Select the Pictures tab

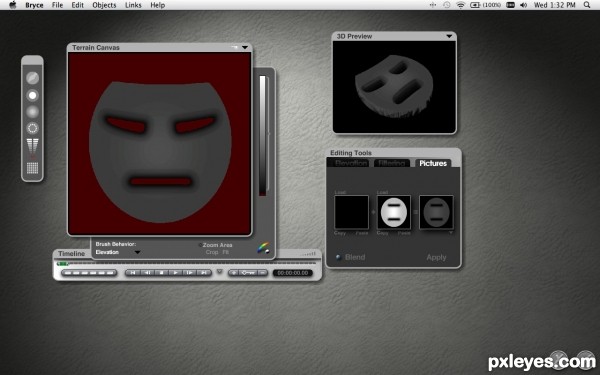tap(433, 163)
